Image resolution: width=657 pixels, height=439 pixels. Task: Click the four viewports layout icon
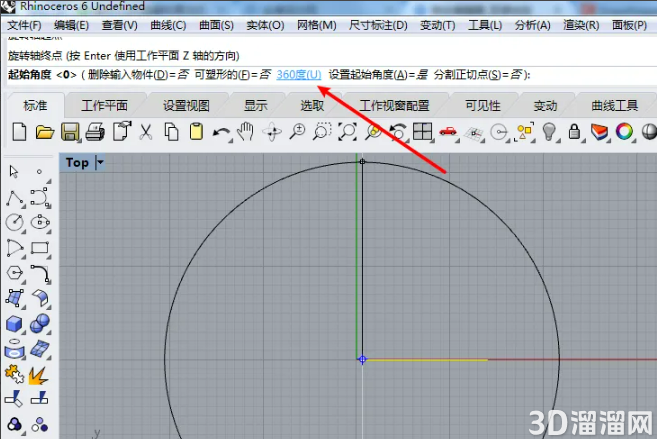422,132
